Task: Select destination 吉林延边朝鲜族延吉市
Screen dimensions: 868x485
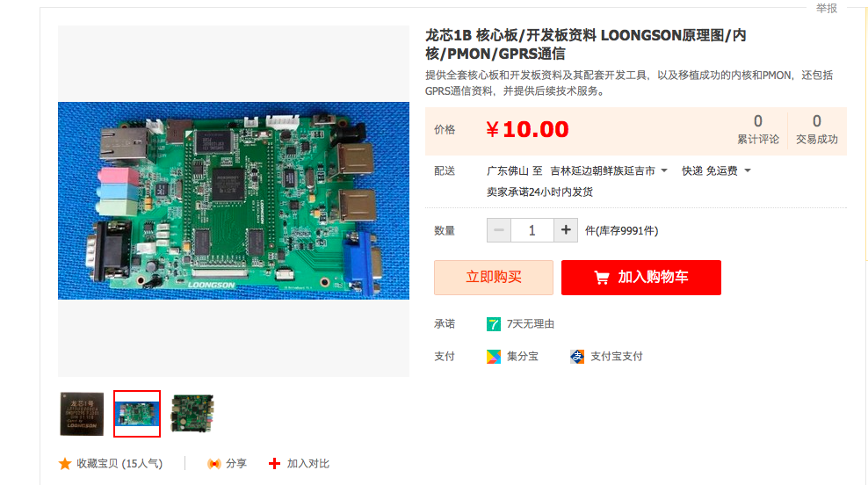Action: pos(603,171)
